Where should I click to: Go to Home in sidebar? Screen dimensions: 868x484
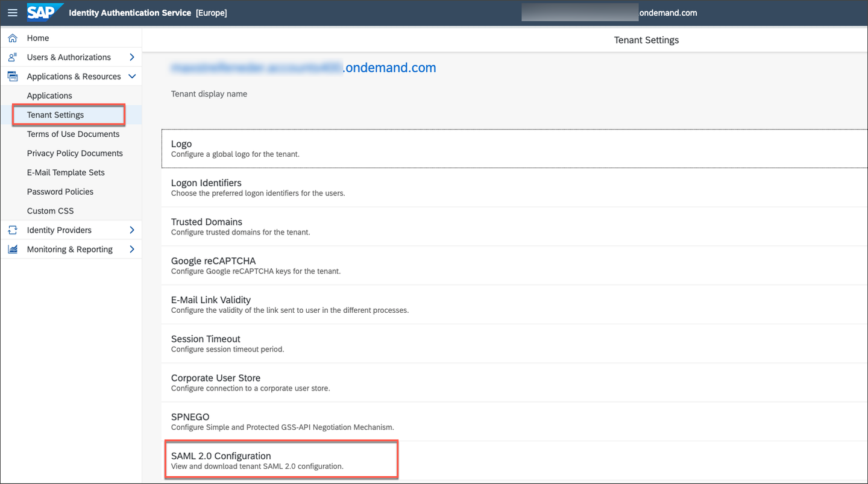coord(71,38)
